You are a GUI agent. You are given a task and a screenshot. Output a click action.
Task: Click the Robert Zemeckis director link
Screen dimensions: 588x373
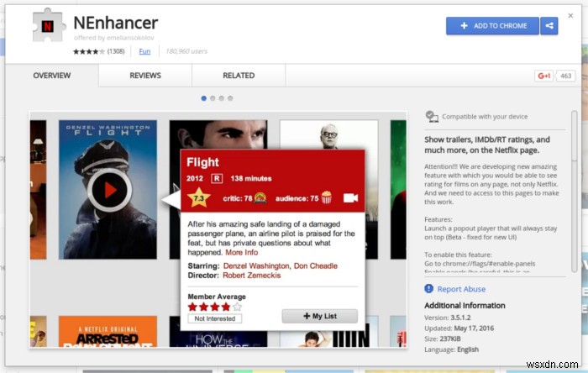252,276
